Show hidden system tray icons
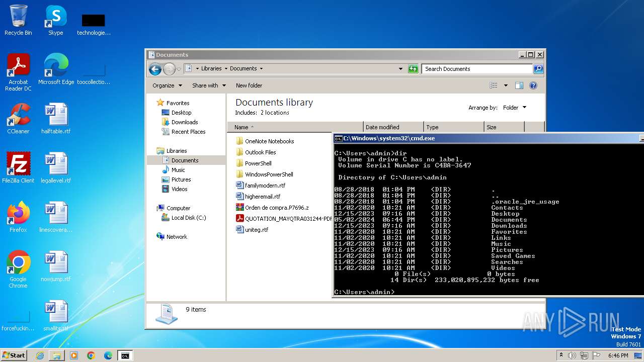Viewport: 644px width, 362px height. 561,355
